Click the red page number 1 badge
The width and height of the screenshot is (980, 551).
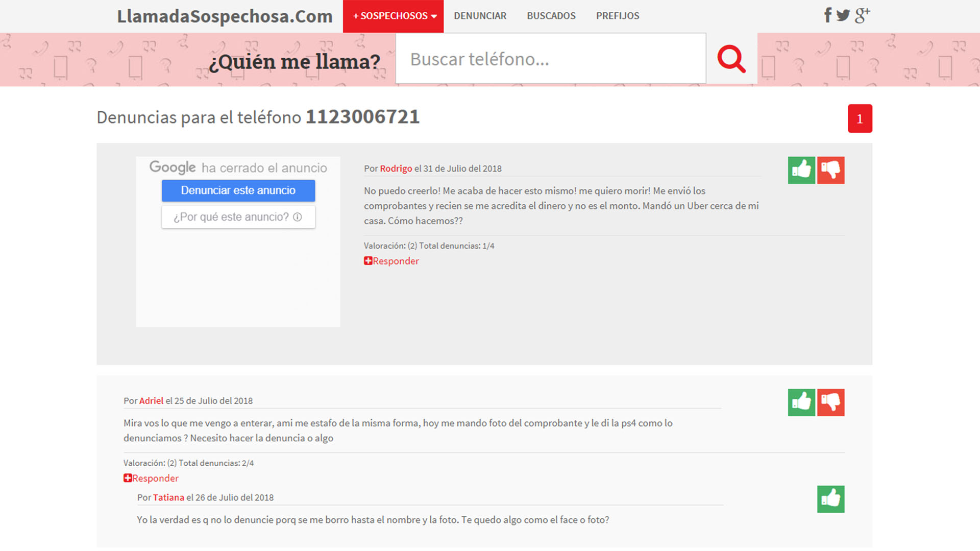[860, 118]
